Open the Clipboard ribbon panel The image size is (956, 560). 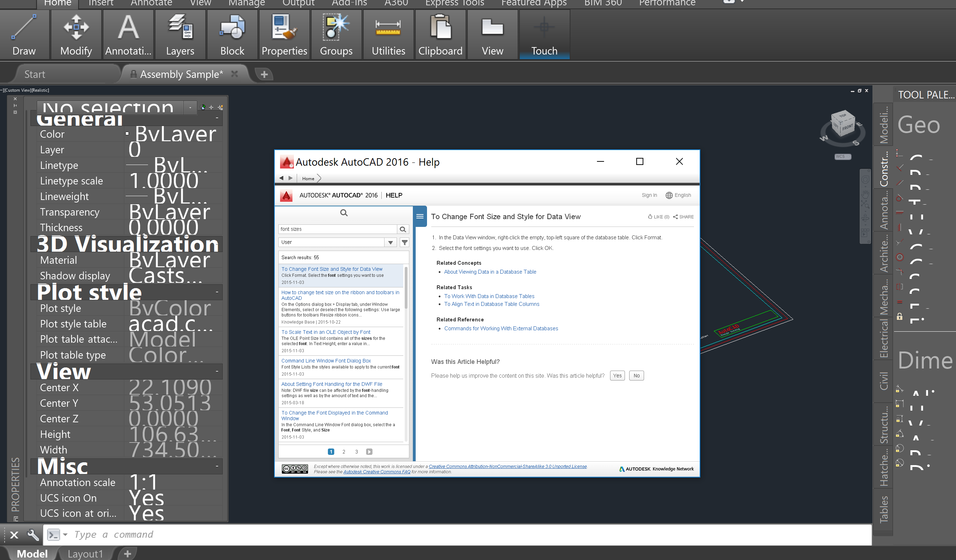coord(440,34)
